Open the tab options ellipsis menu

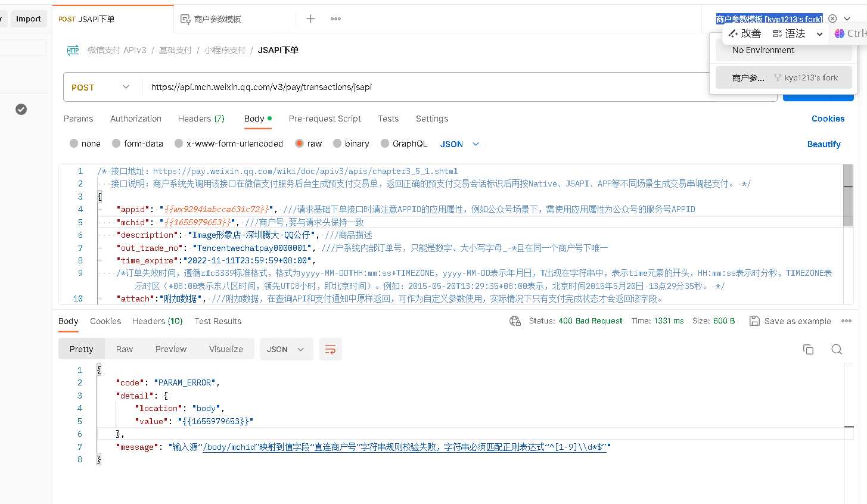336,19
